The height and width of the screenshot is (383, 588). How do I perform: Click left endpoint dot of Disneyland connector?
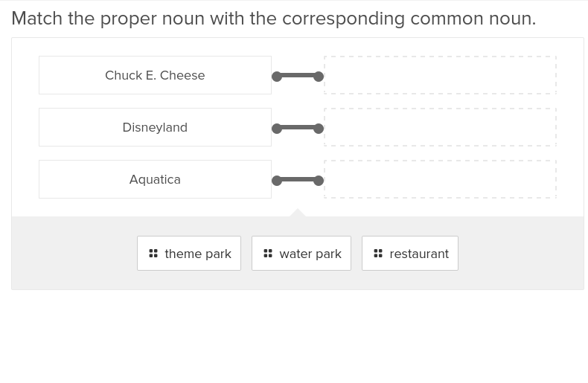277,129
